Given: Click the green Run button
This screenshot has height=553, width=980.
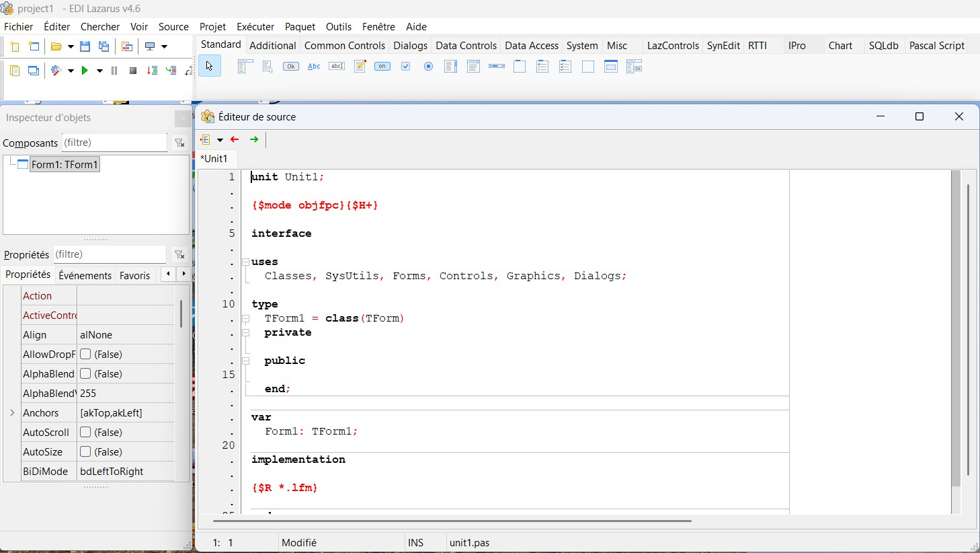Looking at the screenshot, I should [x=85, y=71].
